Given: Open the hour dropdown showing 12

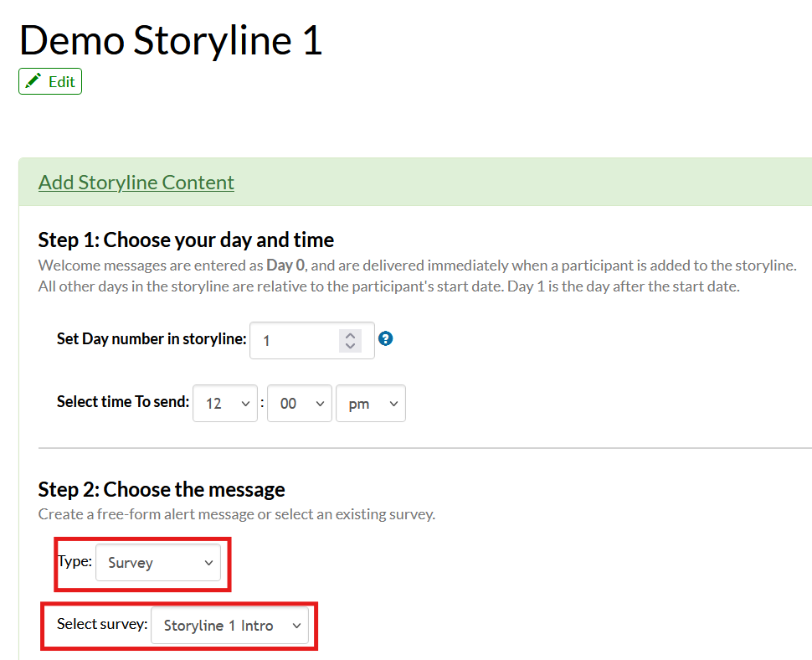Looking at the screenshot, I should 225,403.
